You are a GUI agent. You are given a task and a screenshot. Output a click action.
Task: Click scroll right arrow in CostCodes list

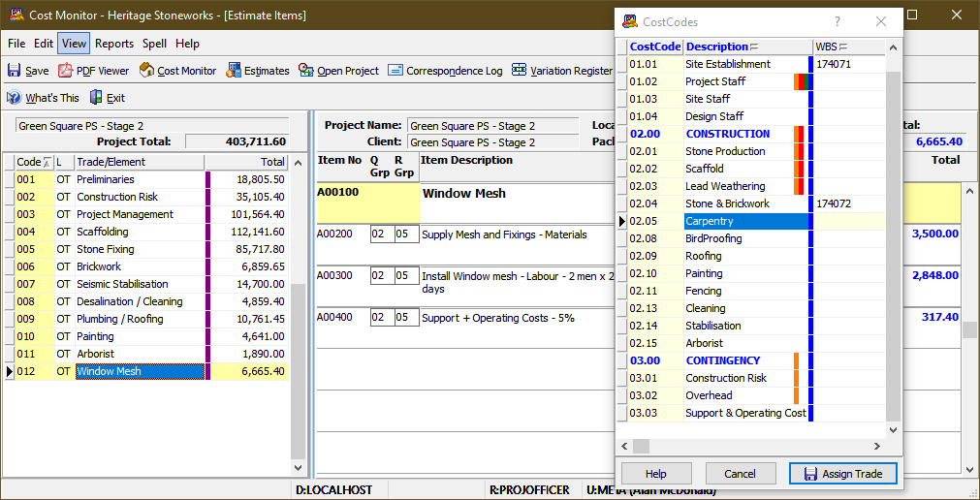tap(877, 447)
